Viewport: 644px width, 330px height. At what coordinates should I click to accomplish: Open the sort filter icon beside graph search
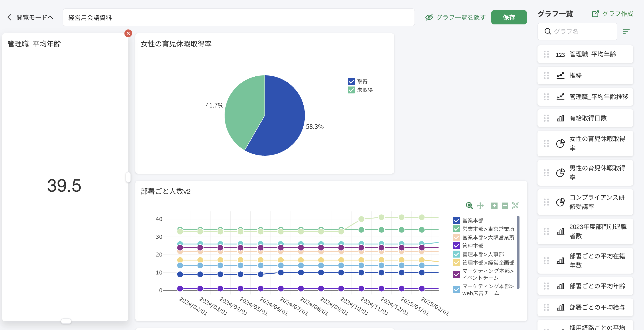click(x=626, y=31)
